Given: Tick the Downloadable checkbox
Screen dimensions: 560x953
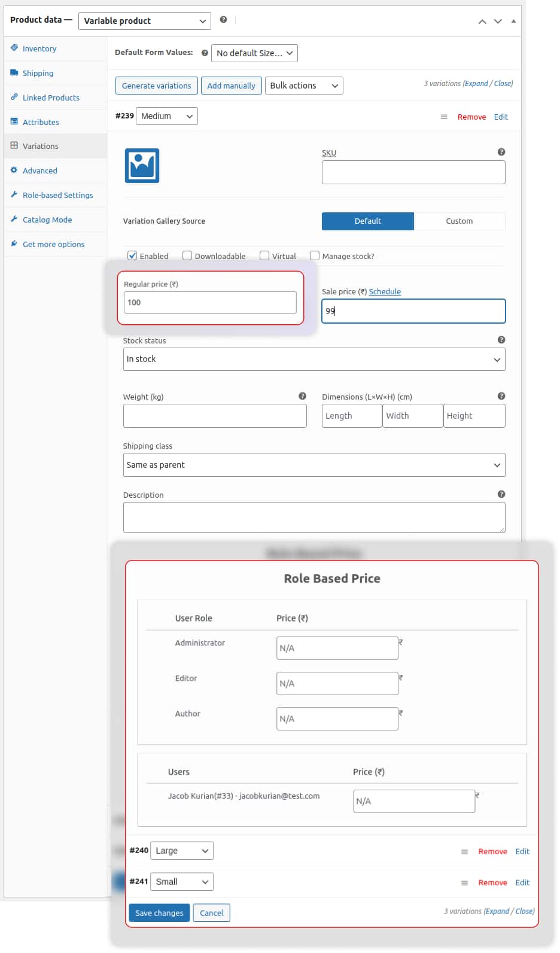Looking at the screenshot, I should [187, 255].
